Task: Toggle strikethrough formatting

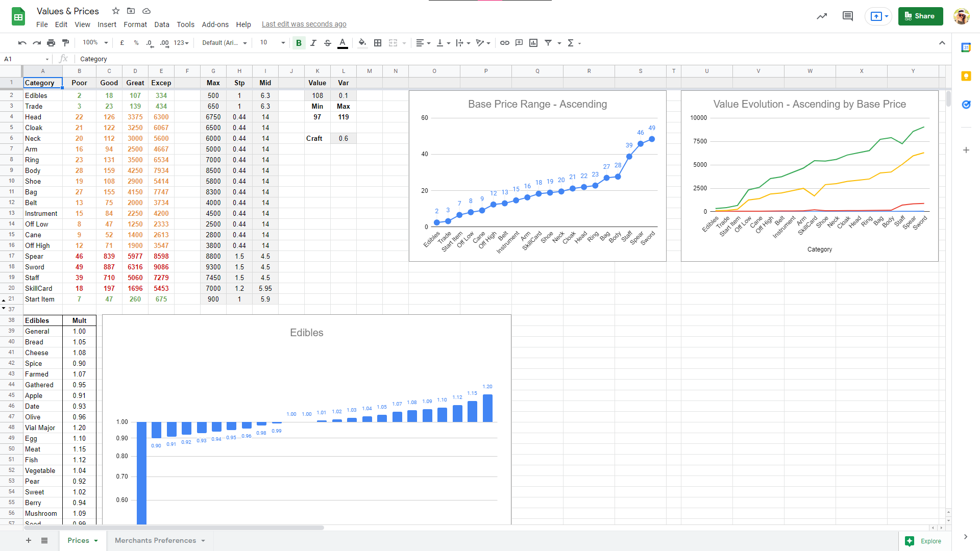Action: [328, 43]
